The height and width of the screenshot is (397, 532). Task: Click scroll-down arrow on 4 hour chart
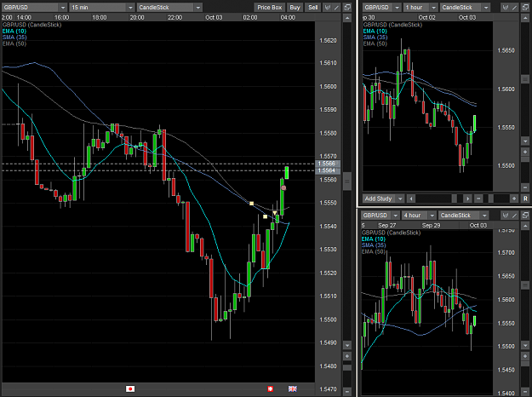[x=525, y=346]
